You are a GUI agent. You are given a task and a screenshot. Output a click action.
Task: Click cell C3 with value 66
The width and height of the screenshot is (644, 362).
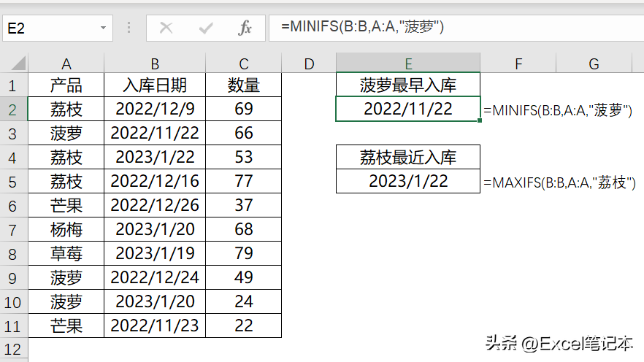244,133
